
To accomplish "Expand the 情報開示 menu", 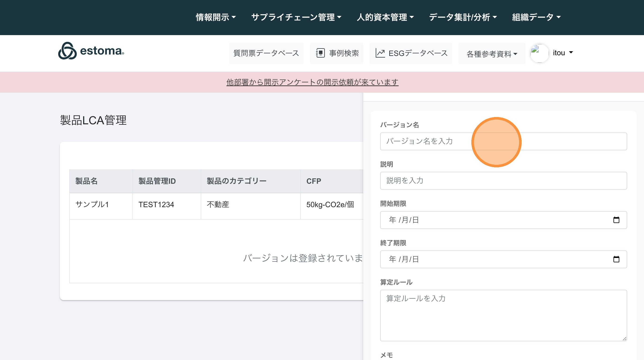I will tap(215, 17).
